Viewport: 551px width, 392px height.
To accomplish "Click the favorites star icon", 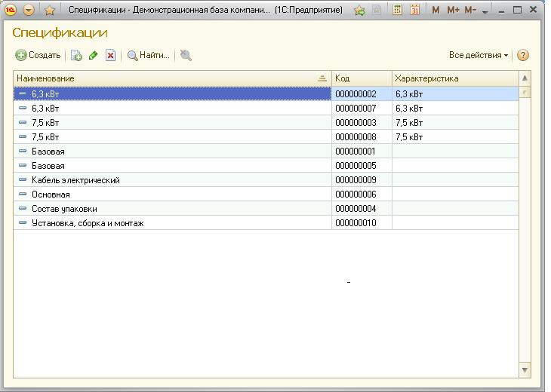I will [x=50, y=11].
